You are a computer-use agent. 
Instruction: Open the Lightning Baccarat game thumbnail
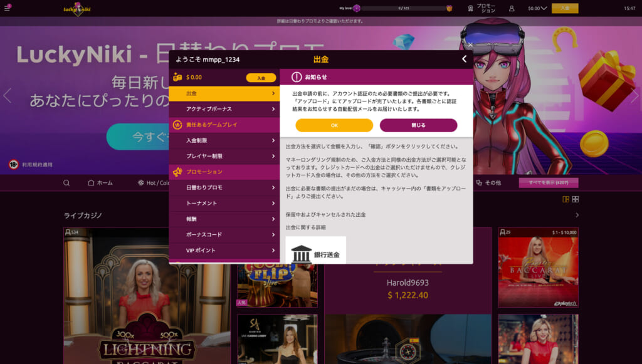coord(147,296)
